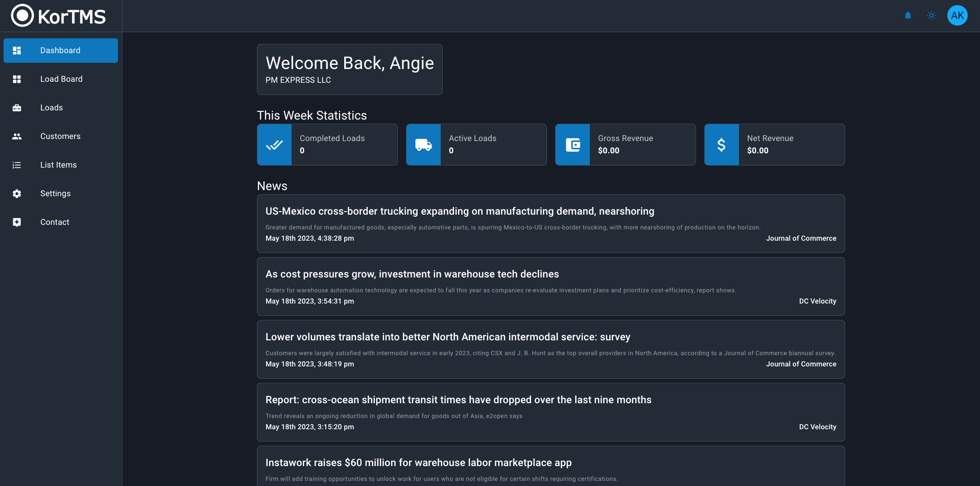This screenshot has width=980, height=486.
Task: Open the North American intermodal service survey article
Action: point(447,337)
